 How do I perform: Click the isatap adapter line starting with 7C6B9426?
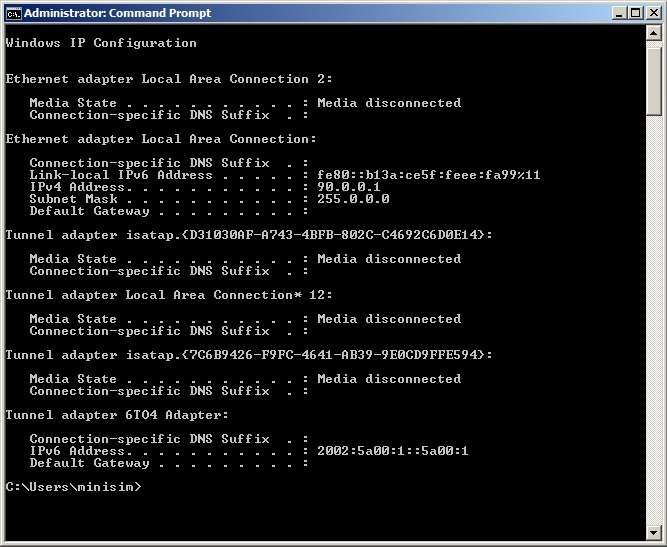pyautogui.click(x=249, y=355)
